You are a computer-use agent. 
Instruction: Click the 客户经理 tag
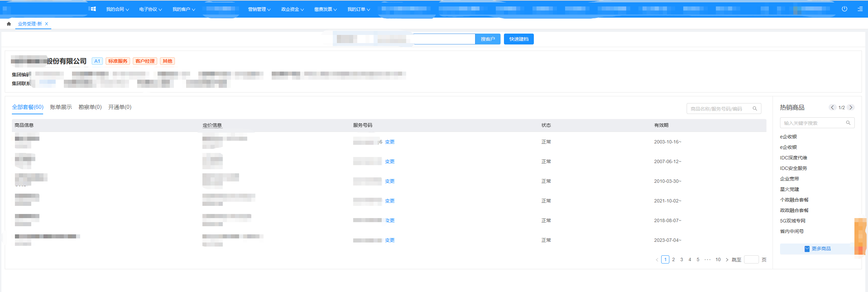(145, 61)
